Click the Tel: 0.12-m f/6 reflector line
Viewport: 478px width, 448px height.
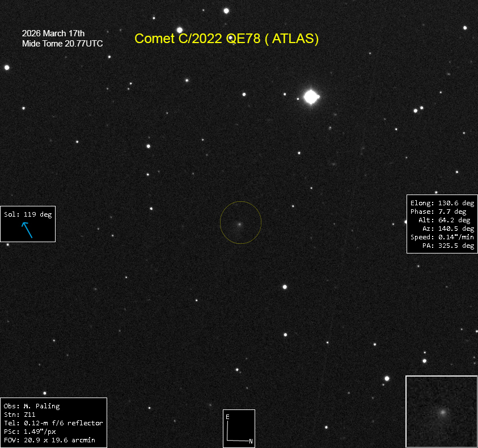(53, 423)
